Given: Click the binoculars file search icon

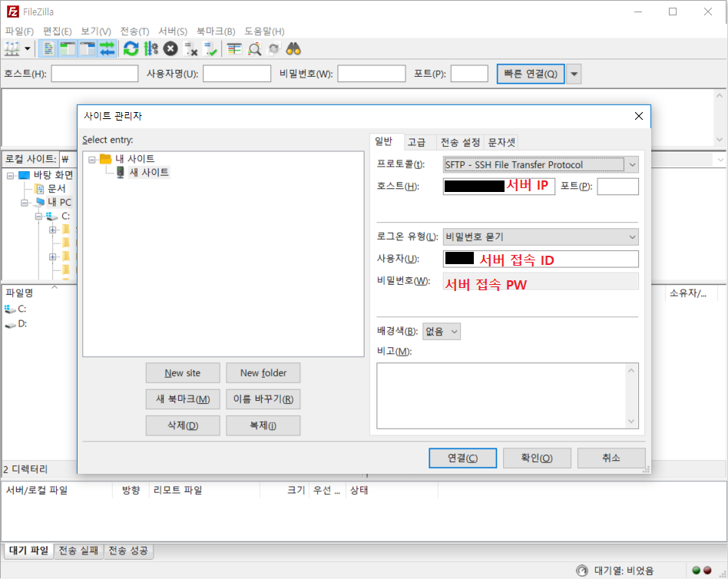Looking at the screenshot, I should pyautogui.click(x=293, y=48).
